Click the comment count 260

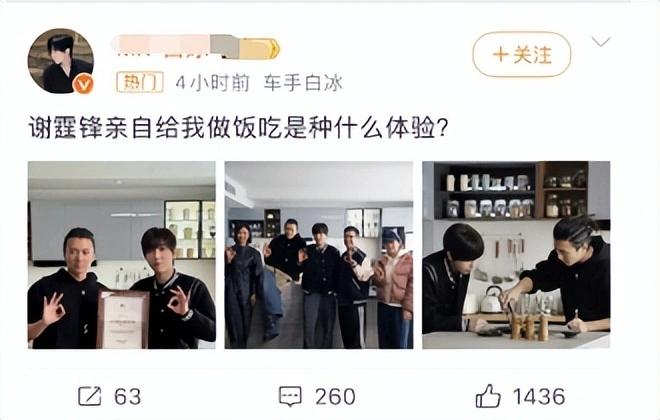(335, 397)
